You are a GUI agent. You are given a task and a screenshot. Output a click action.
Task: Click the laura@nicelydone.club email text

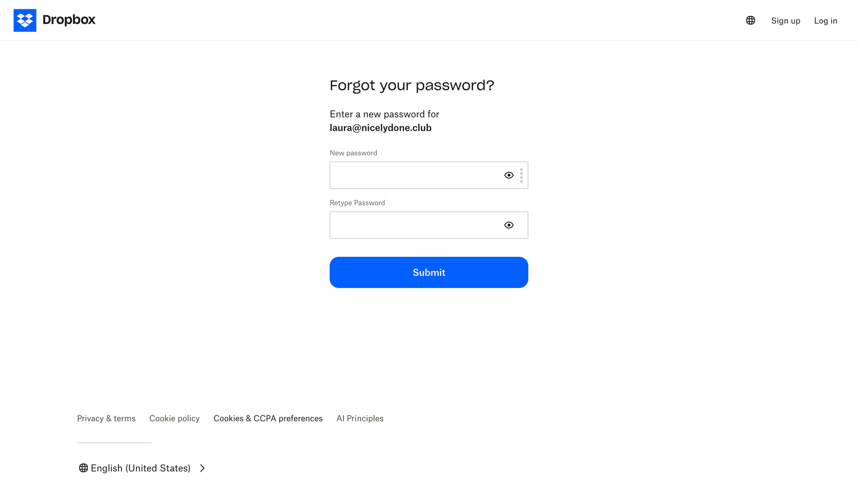[x=380, y=128]
